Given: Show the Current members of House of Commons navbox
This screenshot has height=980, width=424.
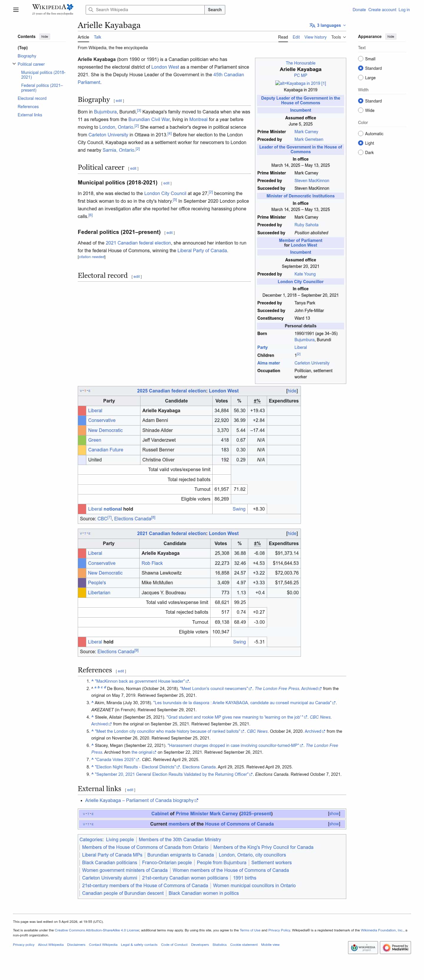Looking at the screenshot, I should click(x=334, y=824).
